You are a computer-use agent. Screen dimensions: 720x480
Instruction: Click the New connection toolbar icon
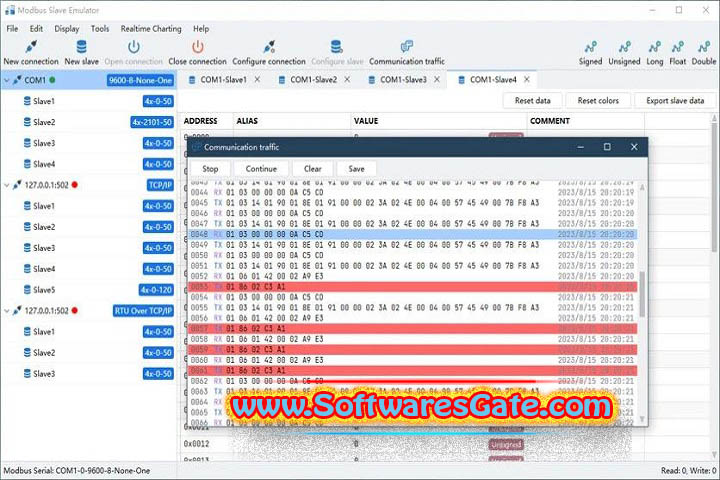(x=31, y=47)
